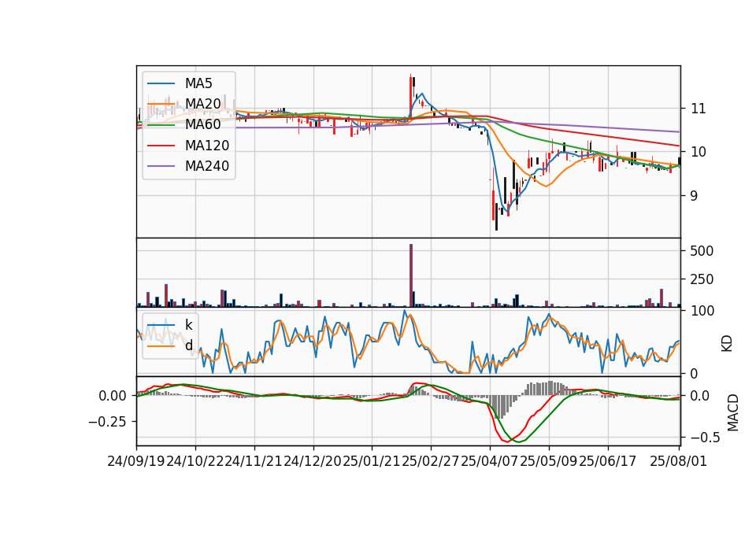Select the MA240 legend text
Screen dimensions: 756x543
pos(207,166)
